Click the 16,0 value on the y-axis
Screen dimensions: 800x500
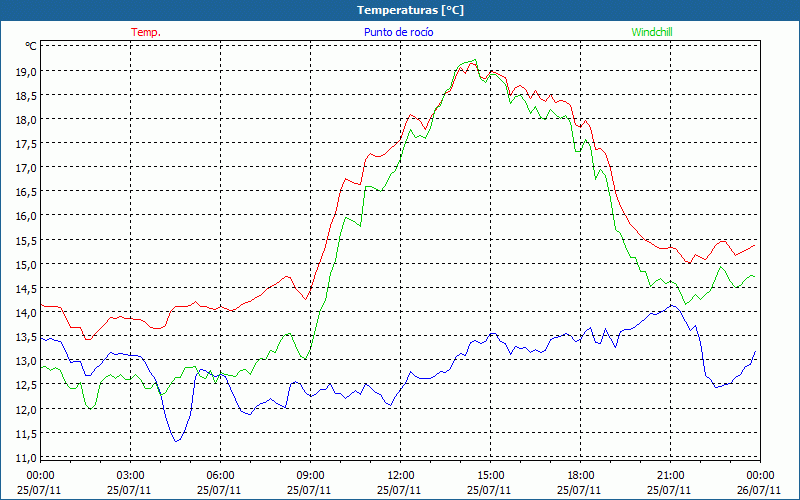(27, 216)
